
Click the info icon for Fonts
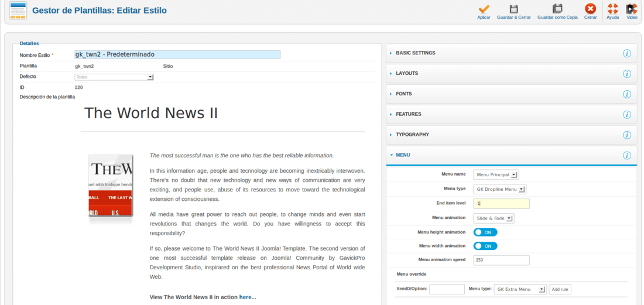627,94
